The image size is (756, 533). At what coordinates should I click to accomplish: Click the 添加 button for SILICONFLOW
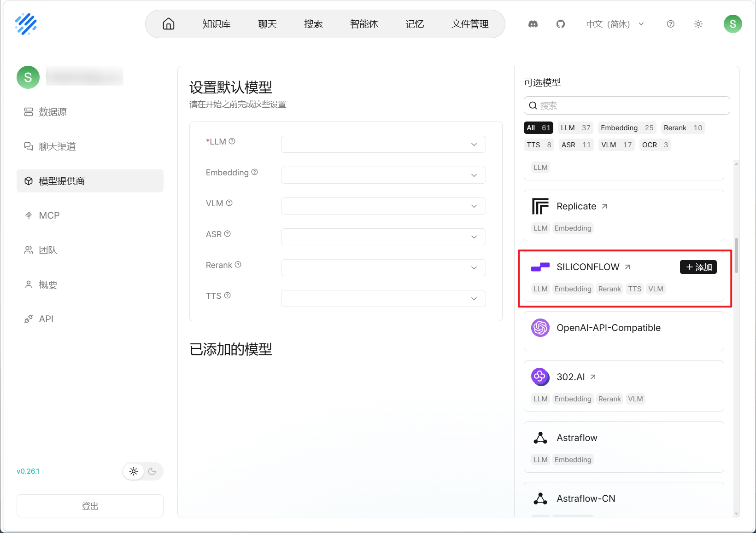[x=698, y=267]
